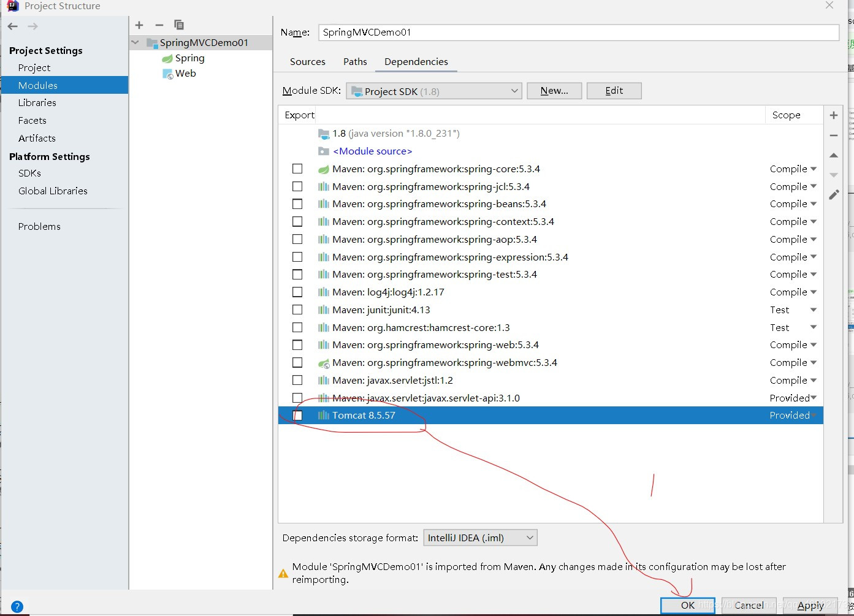The width and height of the screenshot is (854, 616).
Task: Click the spring-webmvc library icon
Action: point(324,363)
